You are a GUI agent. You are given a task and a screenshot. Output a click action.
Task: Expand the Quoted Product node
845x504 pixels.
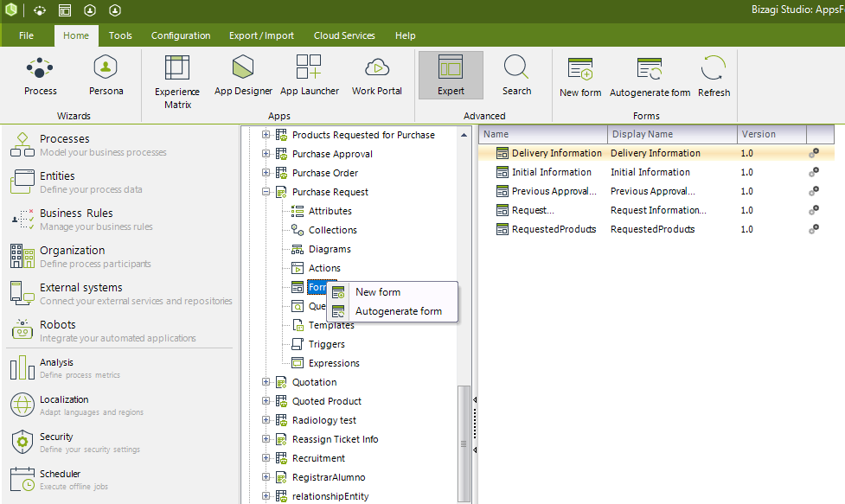coord(266,400)
